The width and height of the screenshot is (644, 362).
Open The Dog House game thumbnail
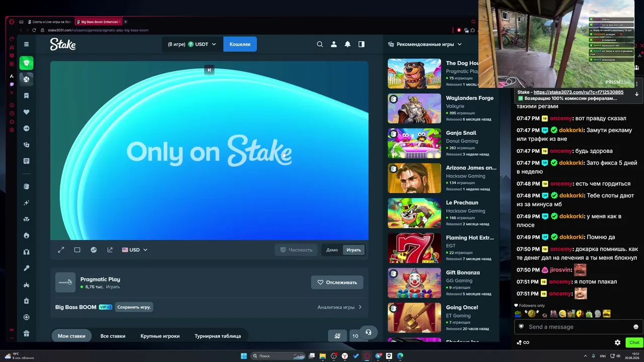(415, 73)
